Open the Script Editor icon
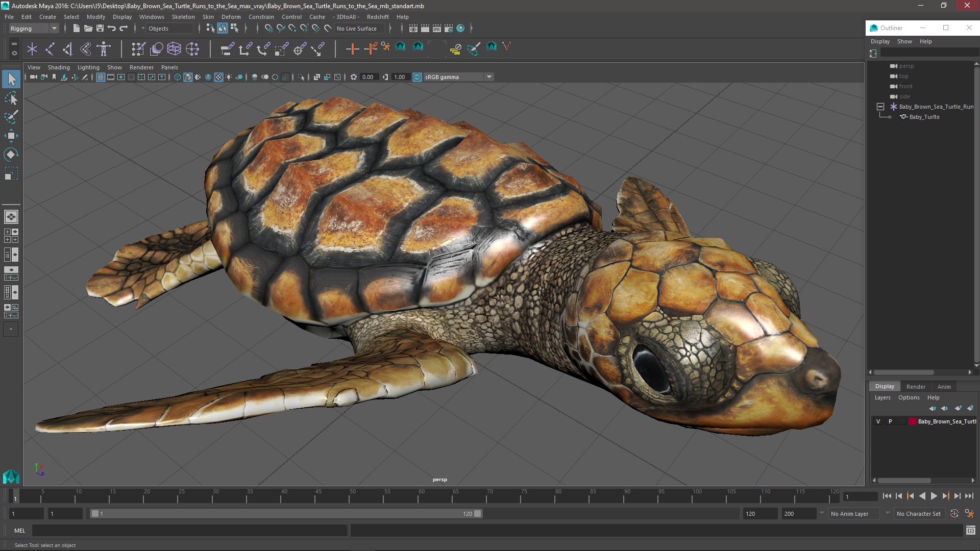Viewport: 980px width, 551px height. coord(970,531)
